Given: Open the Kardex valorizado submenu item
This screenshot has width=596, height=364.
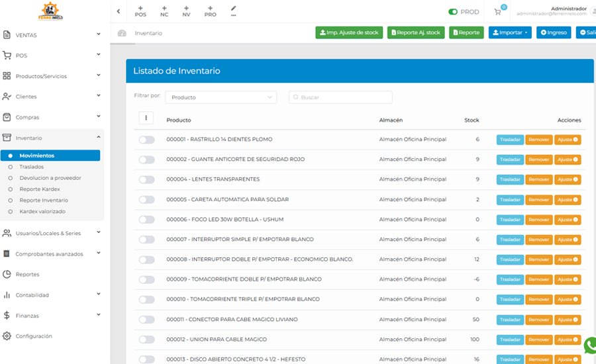Looking at the screenshot, I should 42,211.
